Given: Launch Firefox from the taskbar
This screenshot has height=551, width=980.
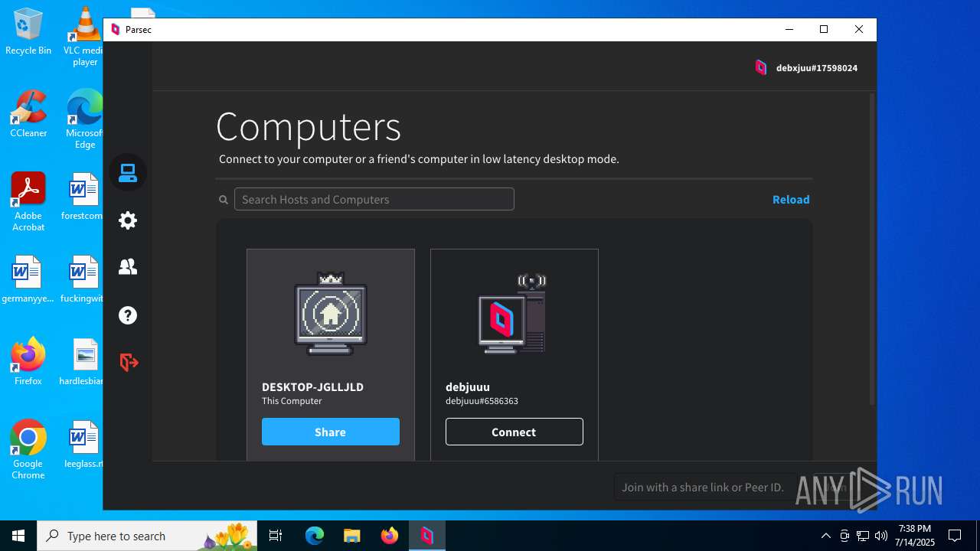Looking at the screenshot, I should pos(389,536).
